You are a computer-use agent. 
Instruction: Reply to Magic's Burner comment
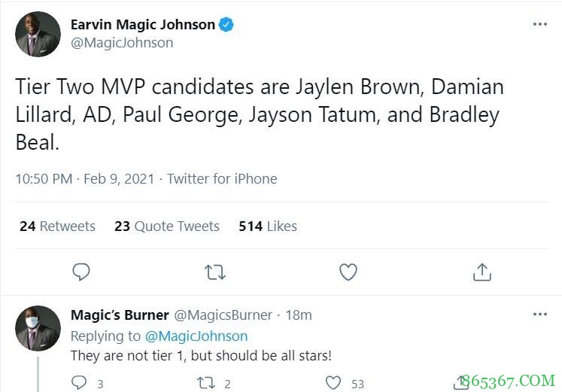click(80, 383)
